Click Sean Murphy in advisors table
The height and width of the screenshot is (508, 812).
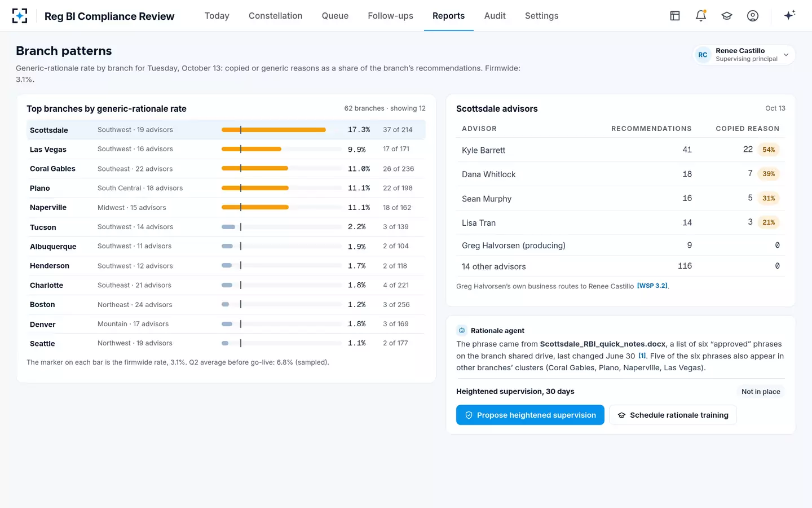click(x=487, y=199)
